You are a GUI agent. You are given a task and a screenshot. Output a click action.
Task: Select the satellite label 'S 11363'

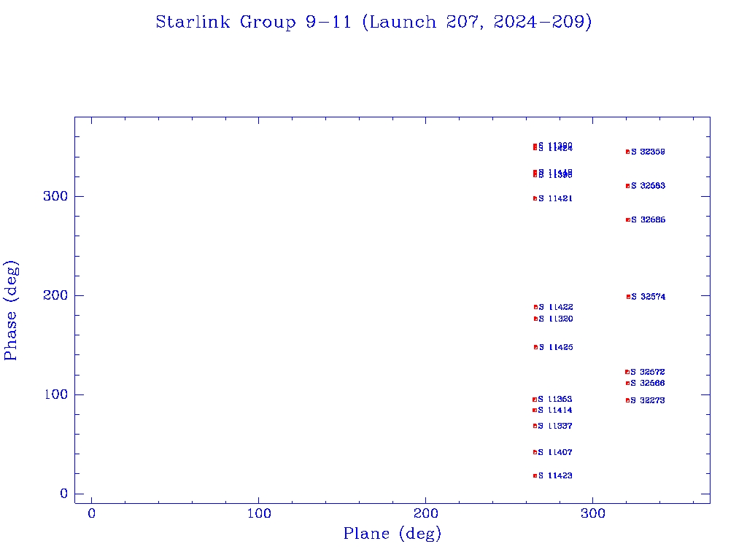tap(555, 399)
